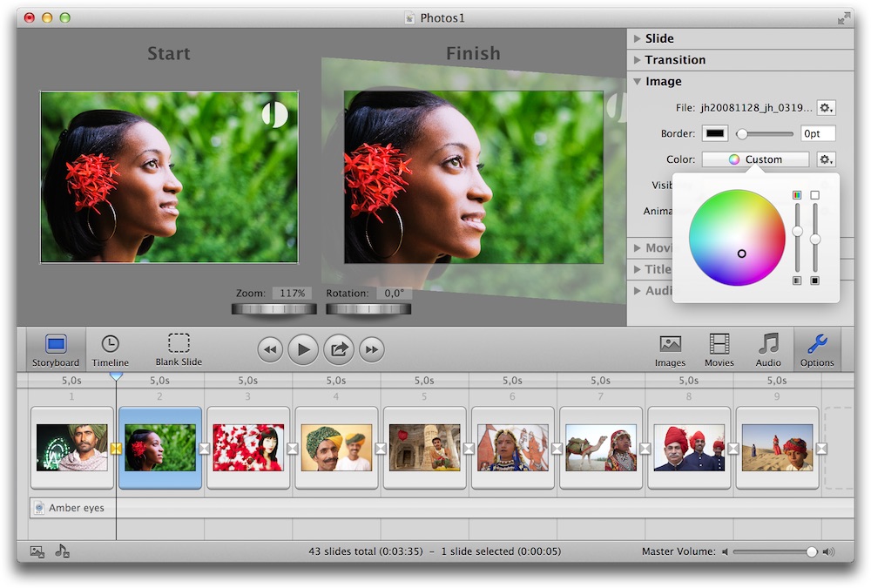Open the Color Custom dropdown

pyautogui.click(x=755, y=159)
